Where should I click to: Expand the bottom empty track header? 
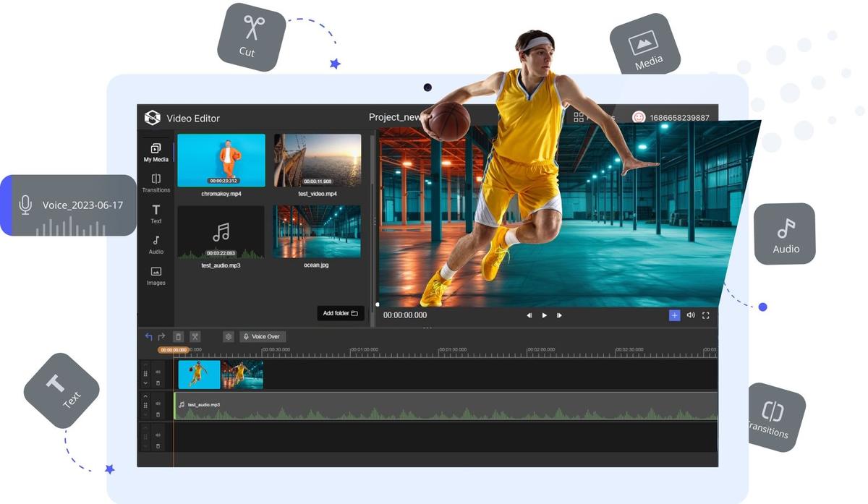145,427
